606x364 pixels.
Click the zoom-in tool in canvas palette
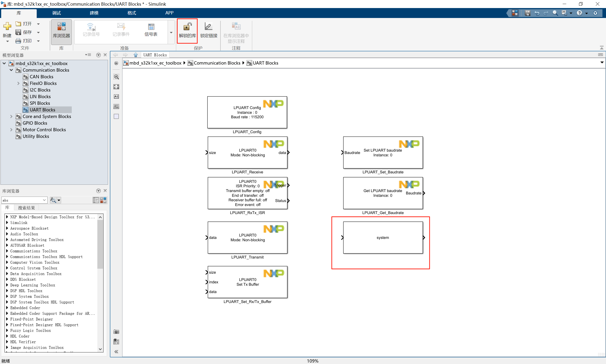[x=116, y=77]
